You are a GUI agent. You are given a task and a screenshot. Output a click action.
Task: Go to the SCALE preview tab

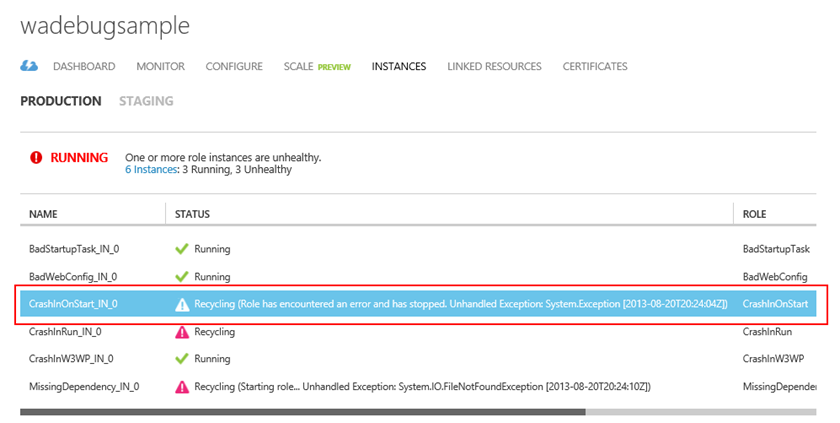pyautogui.click(x=316, y=67)
